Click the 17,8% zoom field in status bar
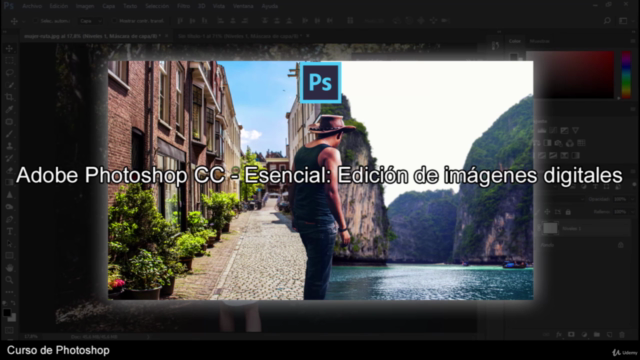640x360 pixels. (x=31, y=337)
